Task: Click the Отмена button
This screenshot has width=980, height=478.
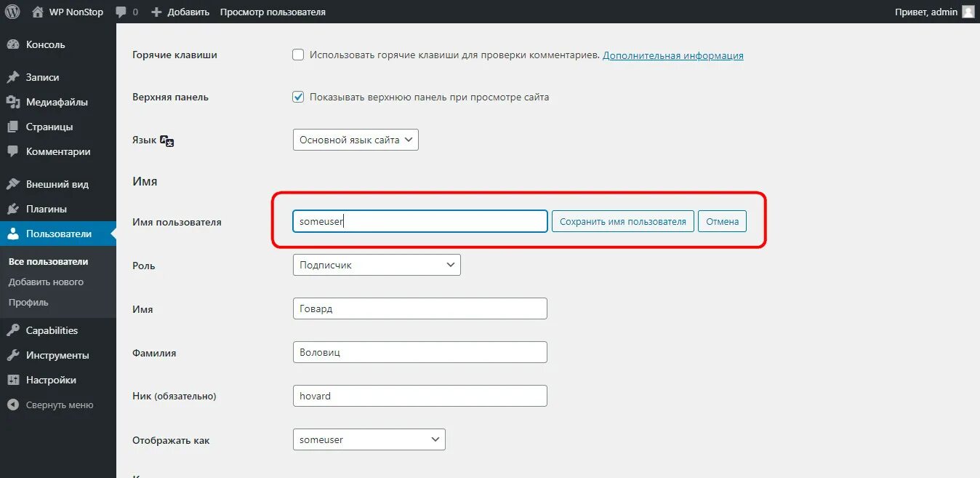Action: pos(723,221)
